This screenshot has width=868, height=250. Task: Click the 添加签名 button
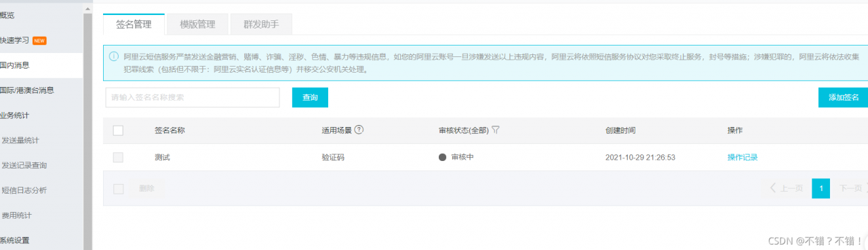[x=843, y=97]
